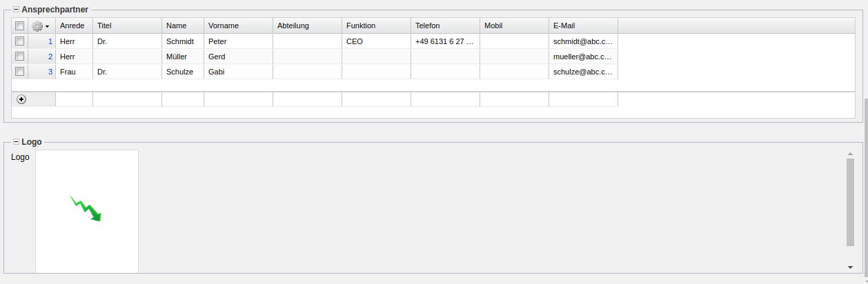Viewport: 868px width, 284px height.
Task: Click the schmidt@abc email cell
Action: click(582, 41)
